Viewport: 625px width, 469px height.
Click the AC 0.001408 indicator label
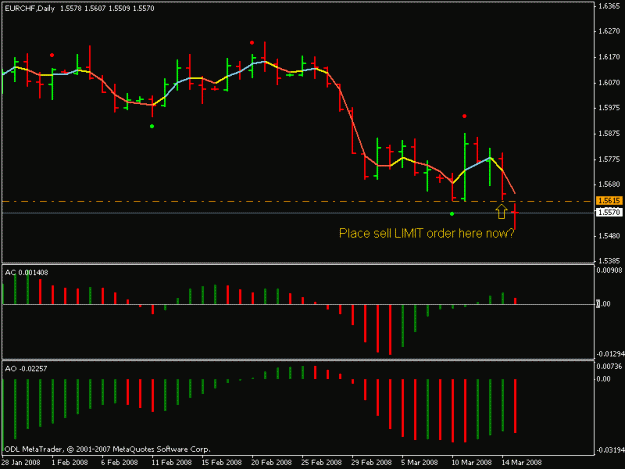(26, 273)
